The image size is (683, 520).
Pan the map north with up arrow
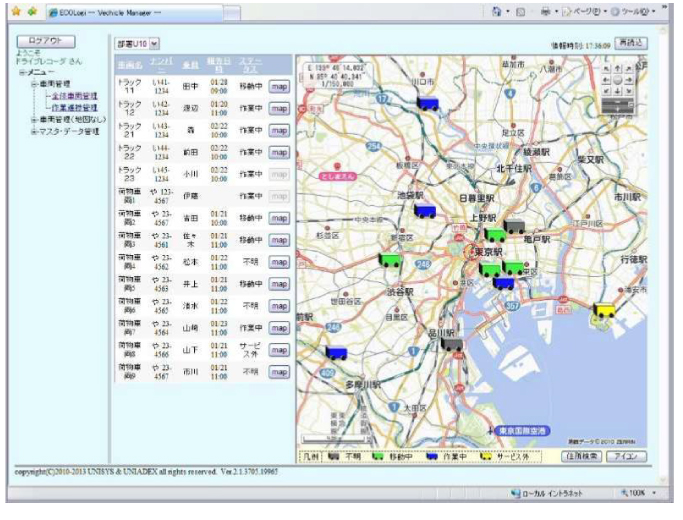[618, 69]
